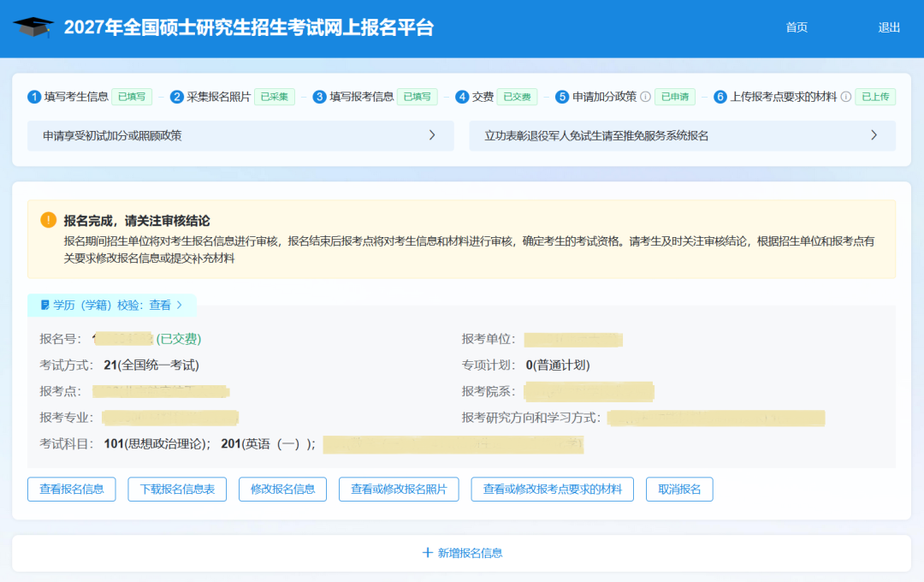Click the 已填写 badge next to 填写考生信息
Screen dimensions: 924x582
point(132,97)
